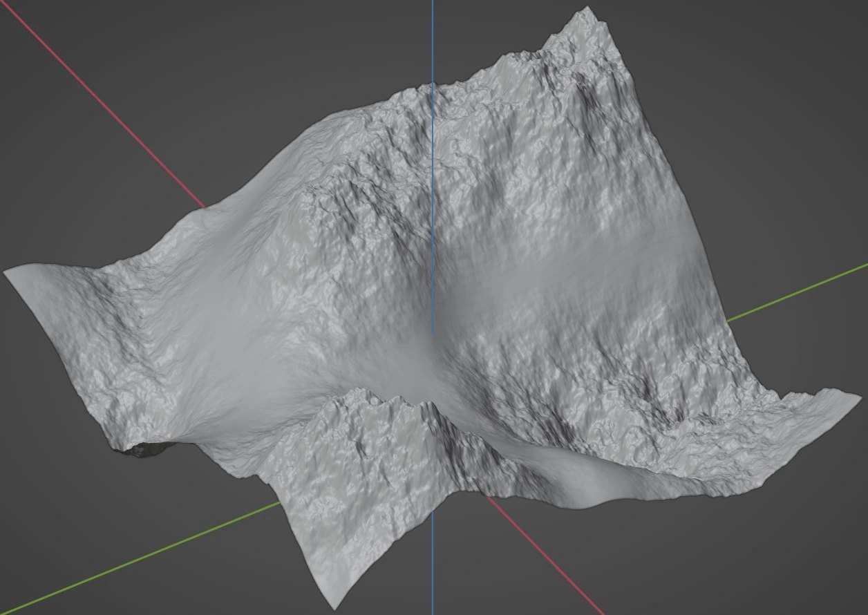
Task: Click where green axis meets terrain's lower-left edge
Action: pos(280,504)
